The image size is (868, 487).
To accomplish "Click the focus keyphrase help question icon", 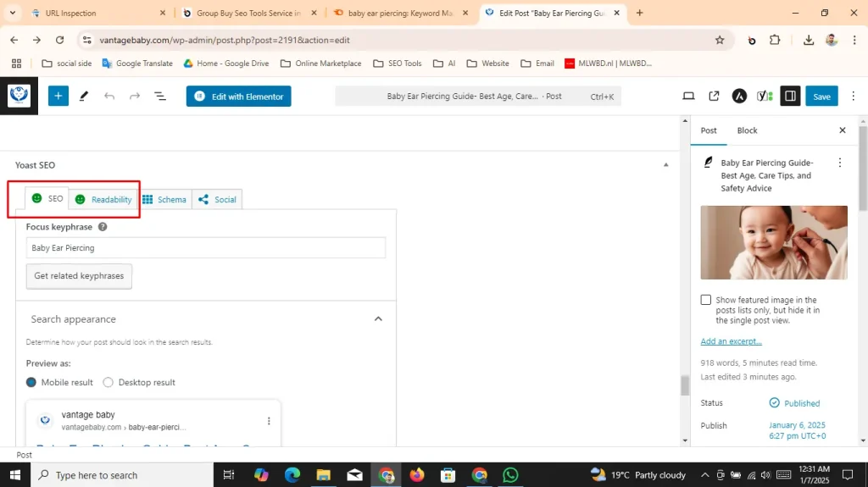I will pyautogui.click(x=103, y=227).
